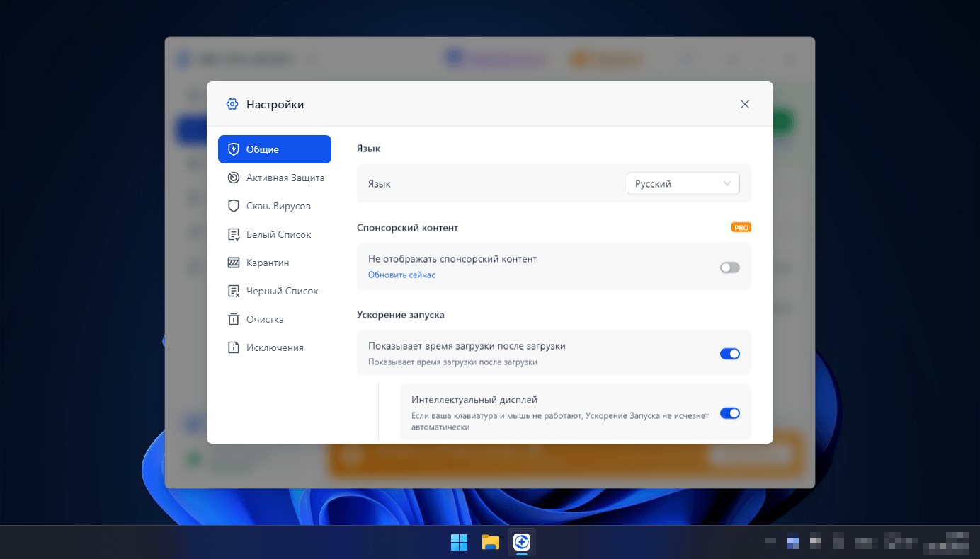Disable Показывает время загрузки после загрузки switch
Viewport: 980px width, 559px height.
[730, 354]
